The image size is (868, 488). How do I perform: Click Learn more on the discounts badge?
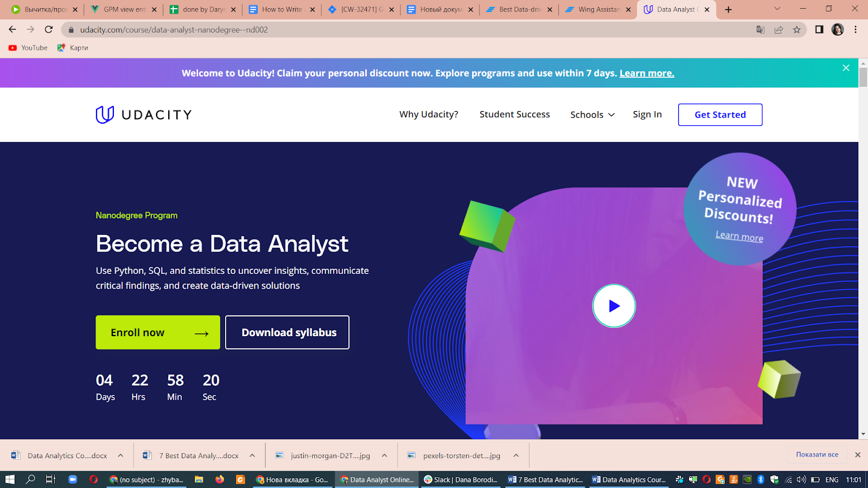pos(739,236)
